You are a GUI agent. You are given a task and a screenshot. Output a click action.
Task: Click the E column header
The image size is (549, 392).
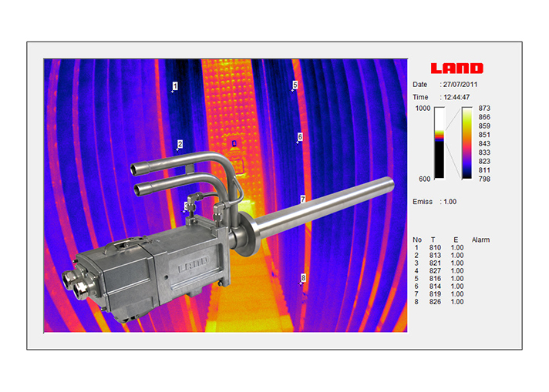(x=456, y=240)
